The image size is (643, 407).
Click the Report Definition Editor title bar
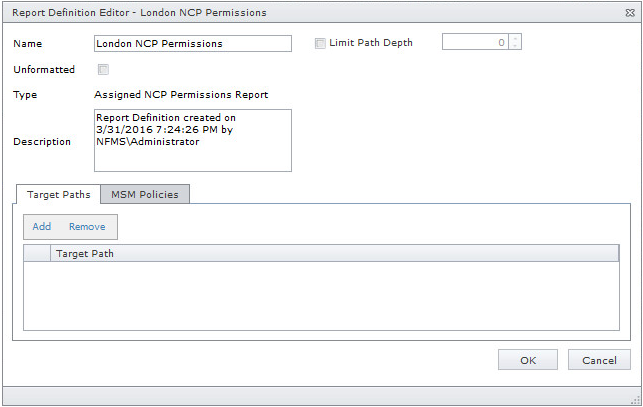click(x=300, y=12)
